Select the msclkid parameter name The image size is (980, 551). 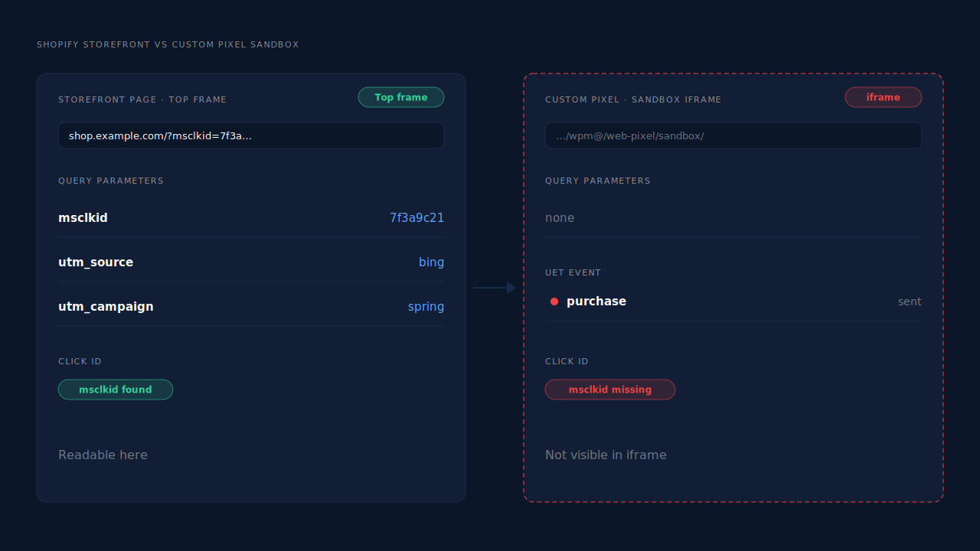(83, 218)
